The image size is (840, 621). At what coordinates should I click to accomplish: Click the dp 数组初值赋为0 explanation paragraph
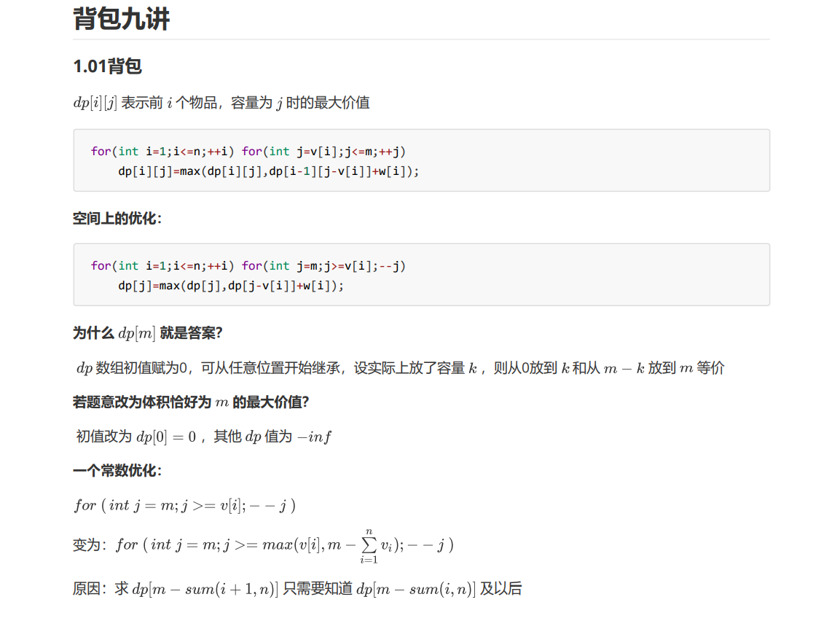pyautogui.click(x=400, y=368)
